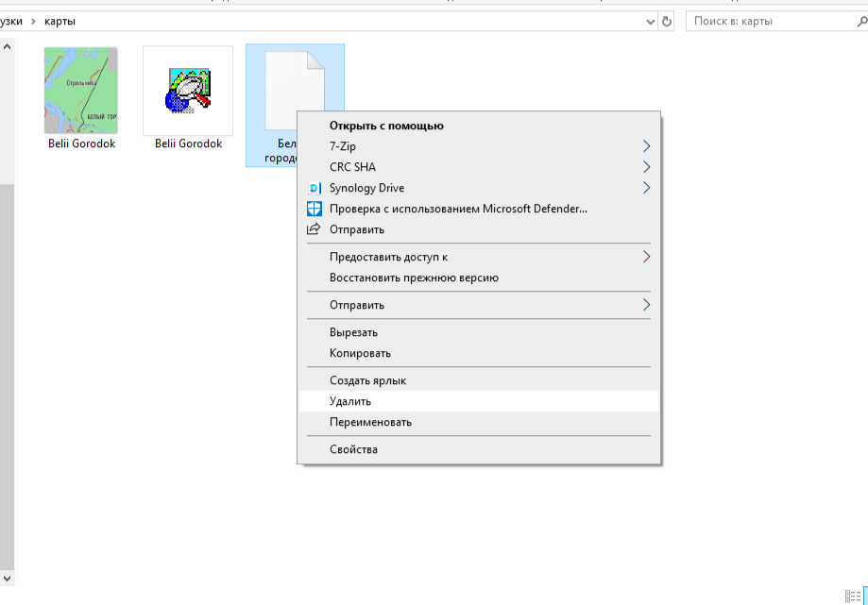The height and width of the screenshot is (605, 868).
Task: Click the Synology Drive icon in context menu
Action: point(315,188)
